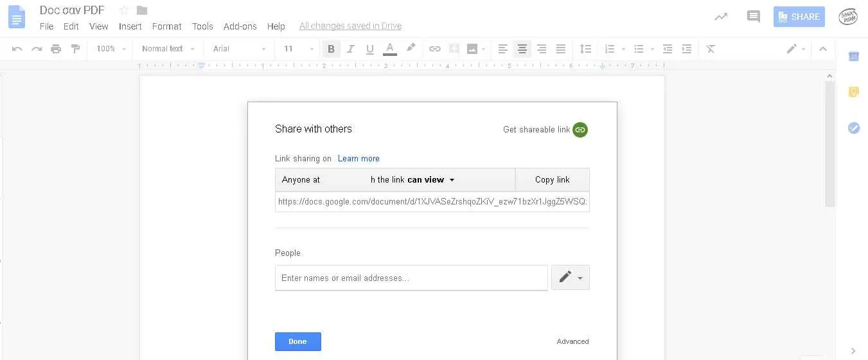868x360 pixels.
Task: Open the Insert menu
Action: coord(130,26)
